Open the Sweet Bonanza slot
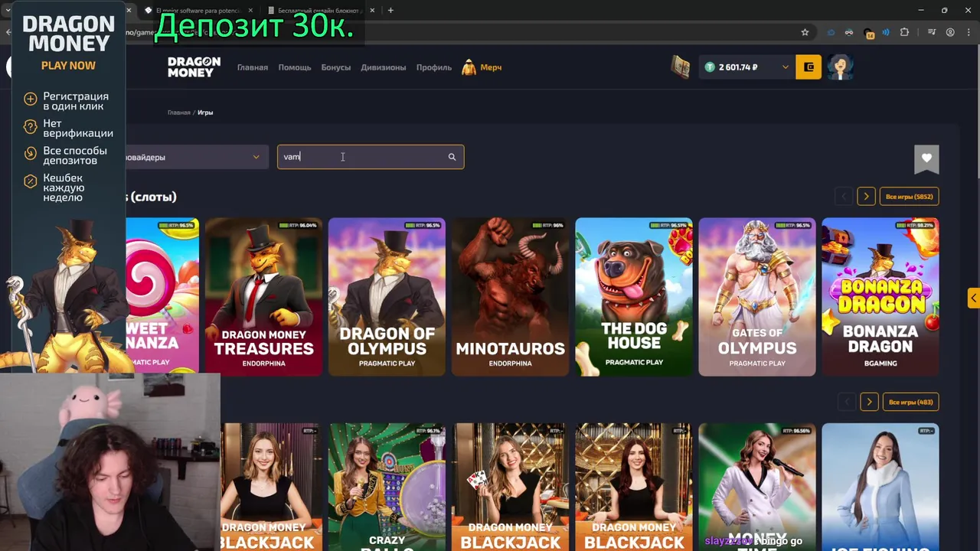The height and width of the screenshot is (551, 980). click(162, 297)
